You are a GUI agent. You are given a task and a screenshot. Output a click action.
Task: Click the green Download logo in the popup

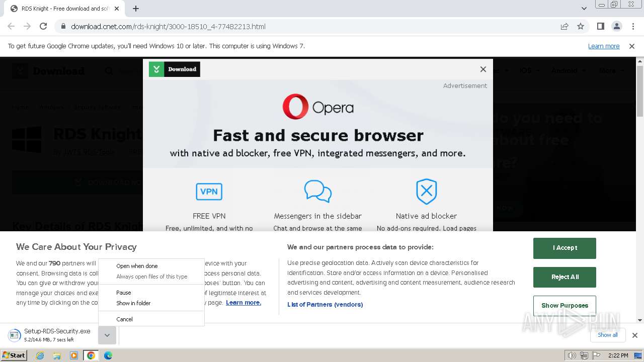pos(175,69)
